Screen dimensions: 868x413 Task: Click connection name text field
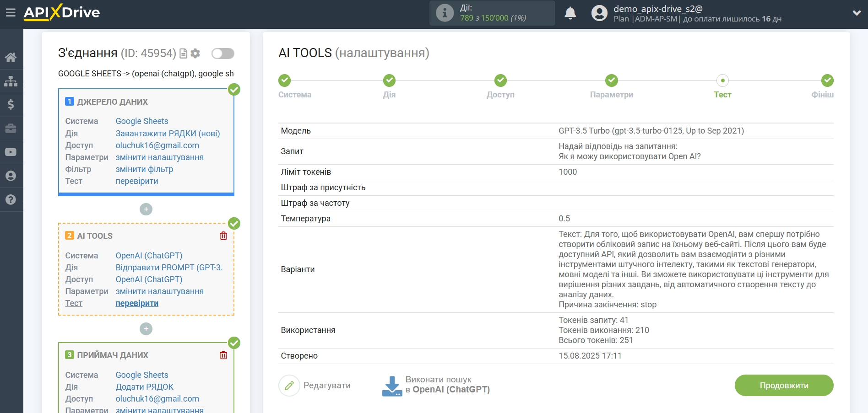146,74
